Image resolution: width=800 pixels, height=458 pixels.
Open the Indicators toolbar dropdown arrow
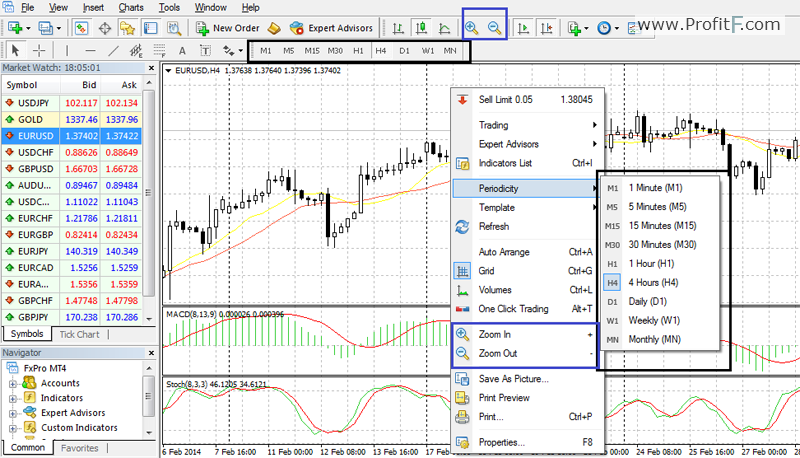(x=586, y=29)
